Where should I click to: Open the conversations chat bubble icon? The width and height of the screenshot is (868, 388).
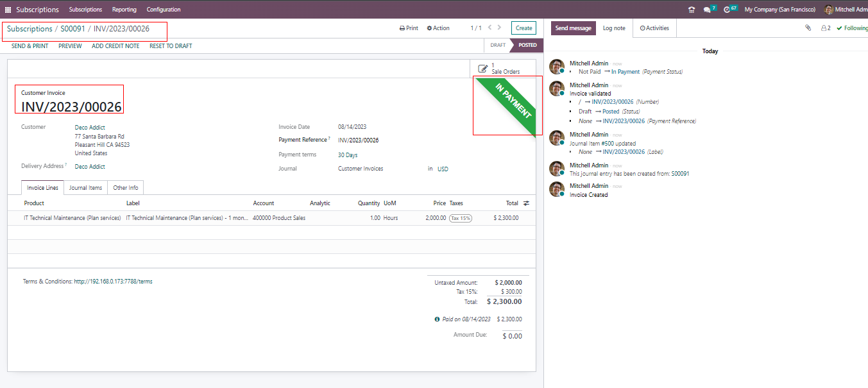pyautogui.click(x=707, y=10)
